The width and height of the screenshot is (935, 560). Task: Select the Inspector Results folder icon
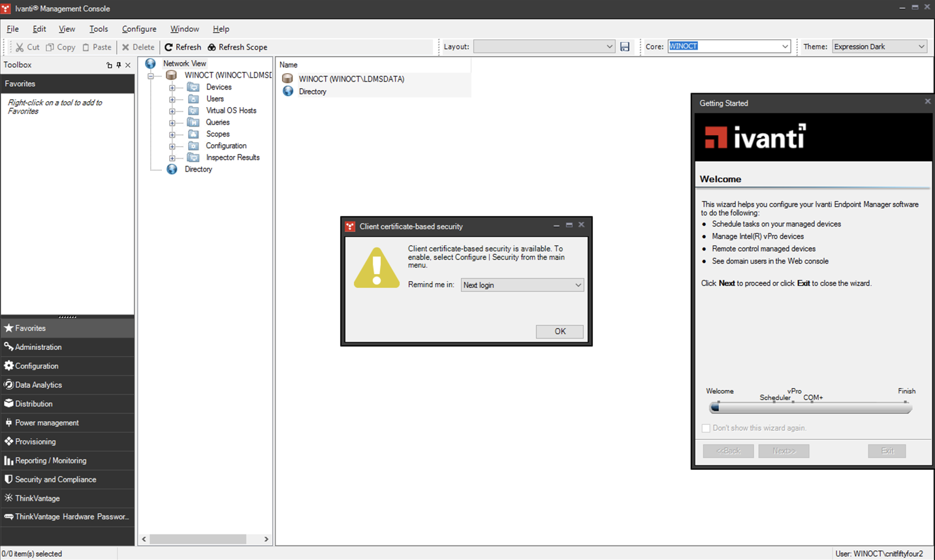click(x=193, y=157)
